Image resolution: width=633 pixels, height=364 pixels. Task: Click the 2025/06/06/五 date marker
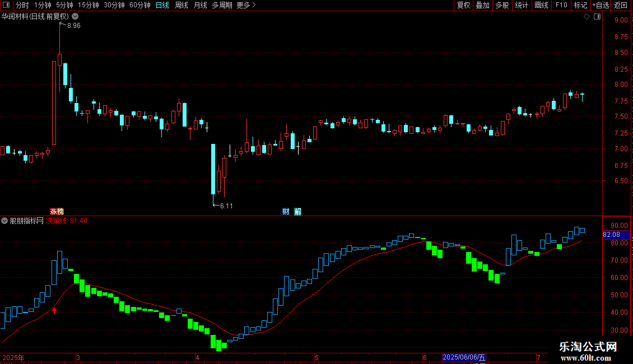(464, 357)
